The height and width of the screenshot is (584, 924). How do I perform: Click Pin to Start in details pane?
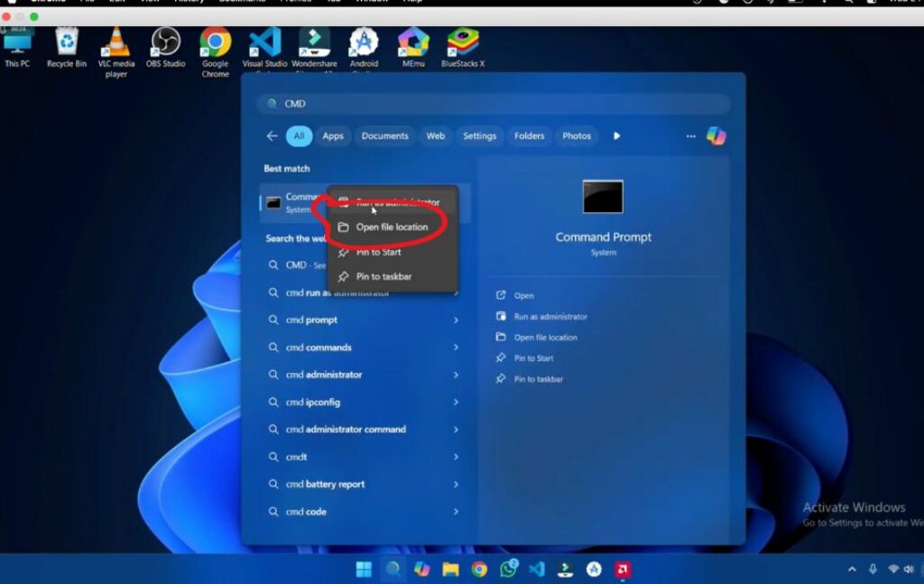pos(533,357)
